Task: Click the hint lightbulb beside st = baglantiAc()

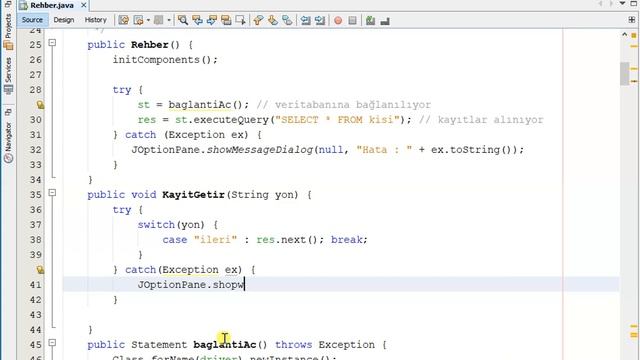Action: click(x=40, y=105)
